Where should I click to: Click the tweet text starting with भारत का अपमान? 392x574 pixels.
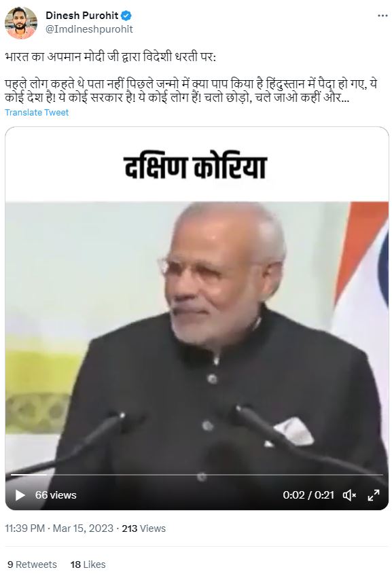pos(111,58)
